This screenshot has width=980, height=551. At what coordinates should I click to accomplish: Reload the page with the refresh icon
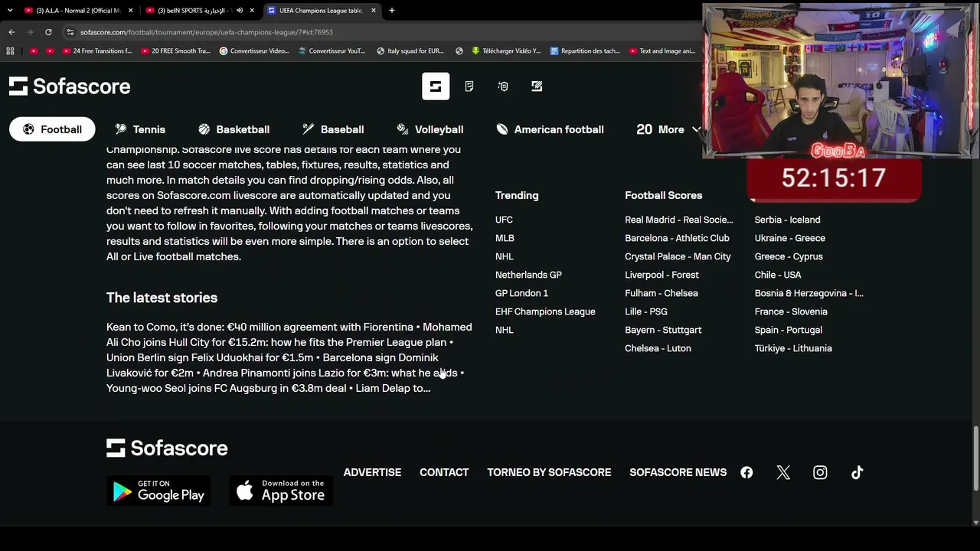tap(48, 32)
